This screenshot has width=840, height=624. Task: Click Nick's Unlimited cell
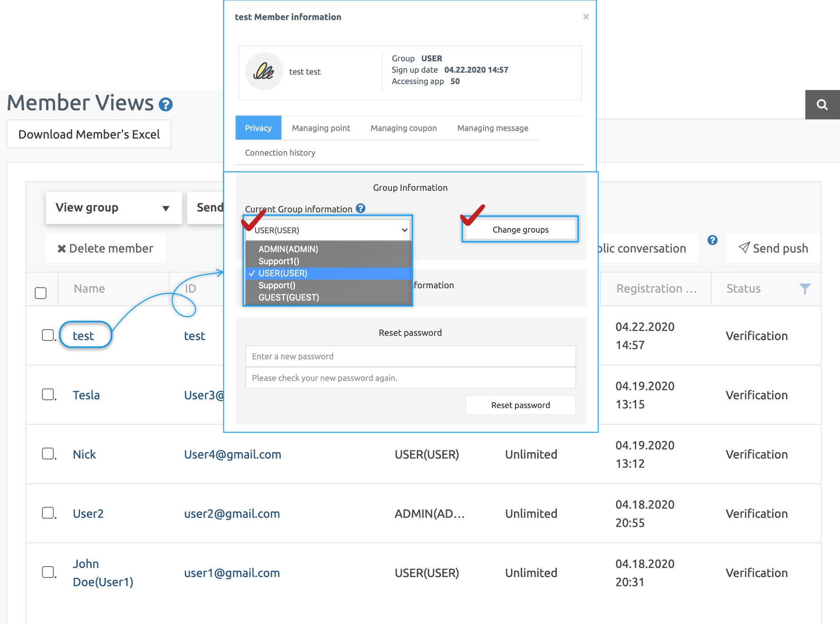point(531,454)
